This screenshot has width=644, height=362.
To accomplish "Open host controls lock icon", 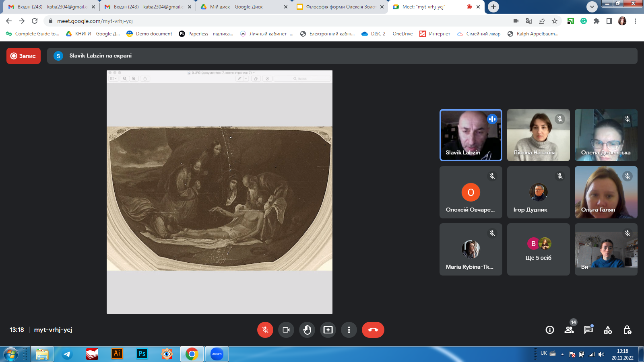I will click(627, 330).
